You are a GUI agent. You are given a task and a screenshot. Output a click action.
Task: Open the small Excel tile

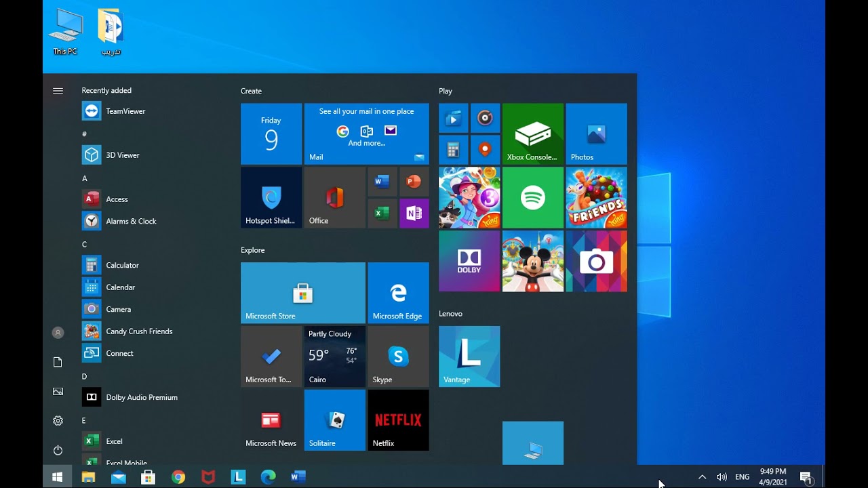click(382, 213)
